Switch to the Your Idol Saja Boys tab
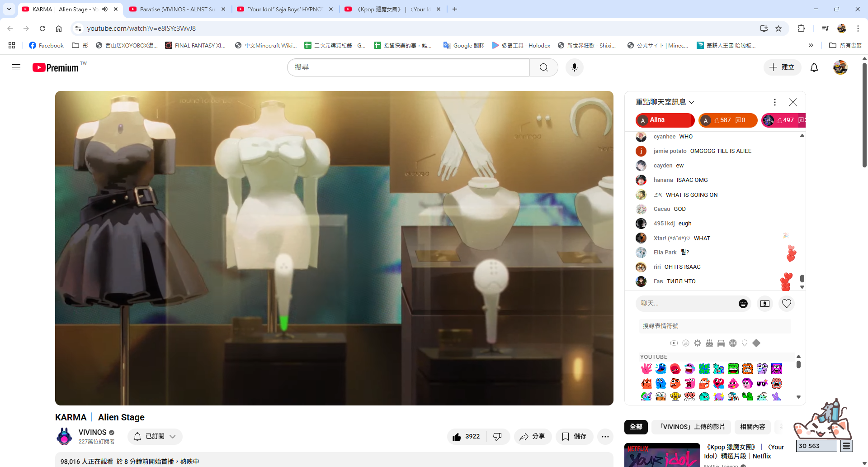Viewport: 868px width, 467px height. pos(285,9)
